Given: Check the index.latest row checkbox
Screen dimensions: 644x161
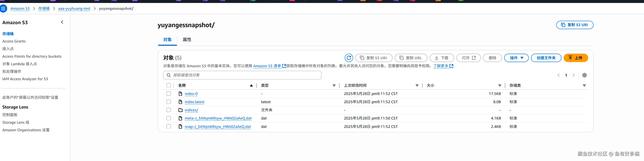Looking at the screenshot, I should 168,102.
